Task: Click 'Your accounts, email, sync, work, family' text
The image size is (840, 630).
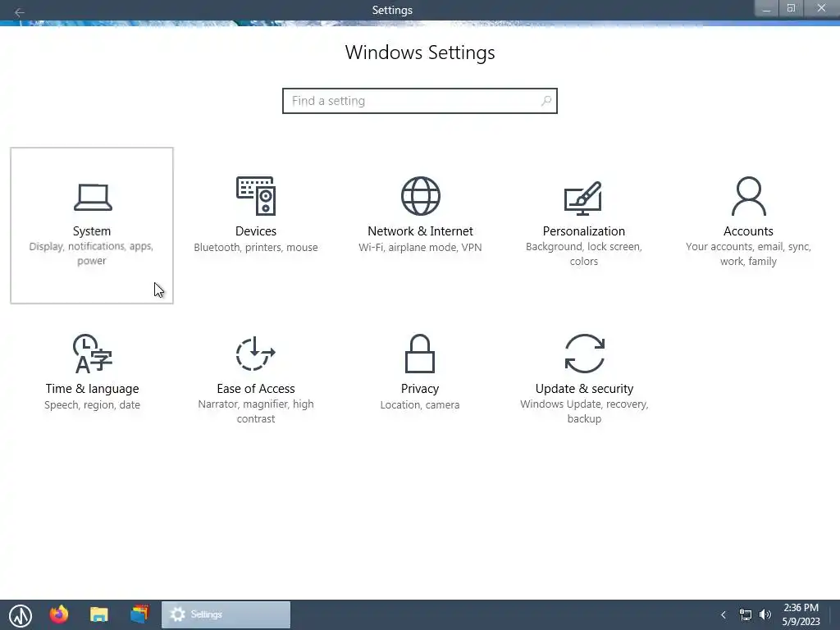Action: click(748, 254)
